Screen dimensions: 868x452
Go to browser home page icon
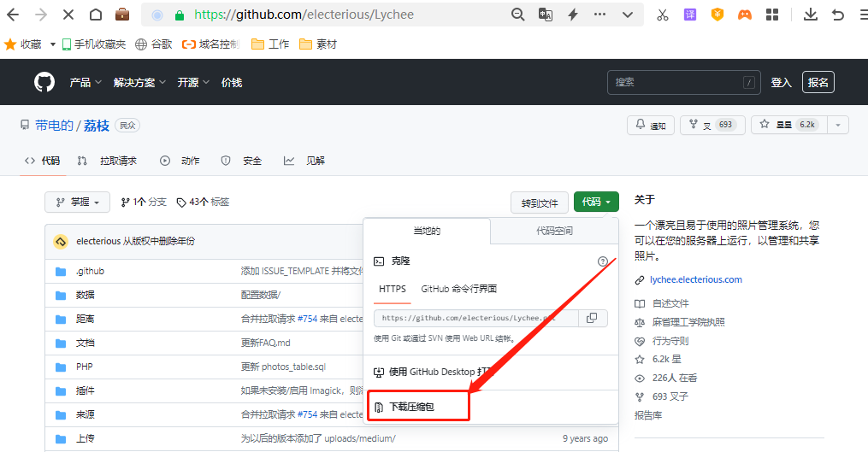tap(95, 15)
